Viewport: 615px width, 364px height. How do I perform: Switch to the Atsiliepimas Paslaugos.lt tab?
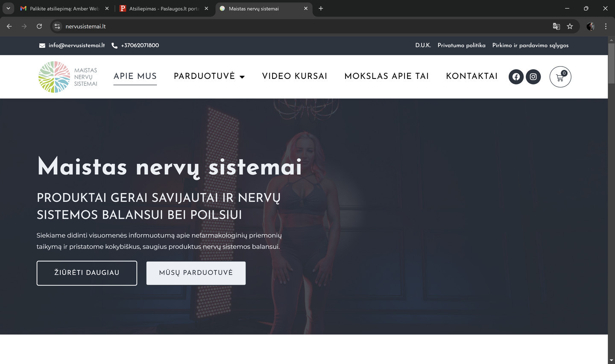(x=164, y=9)
